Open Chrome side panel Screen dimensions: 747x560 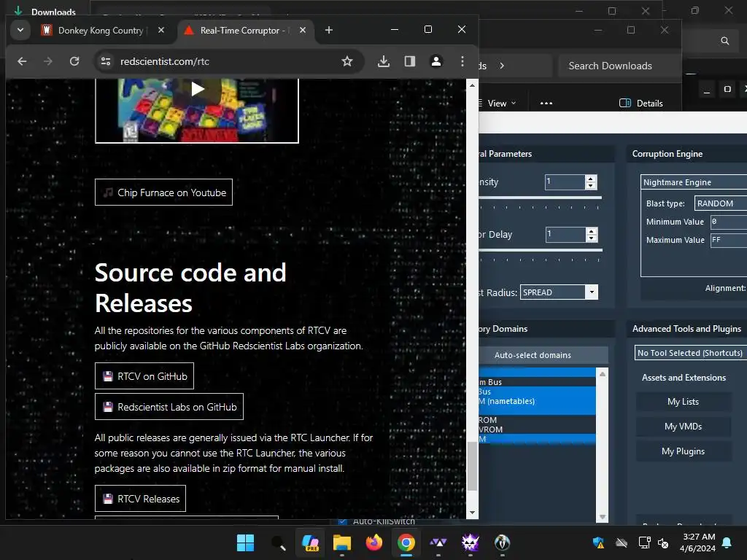point(410,61)
